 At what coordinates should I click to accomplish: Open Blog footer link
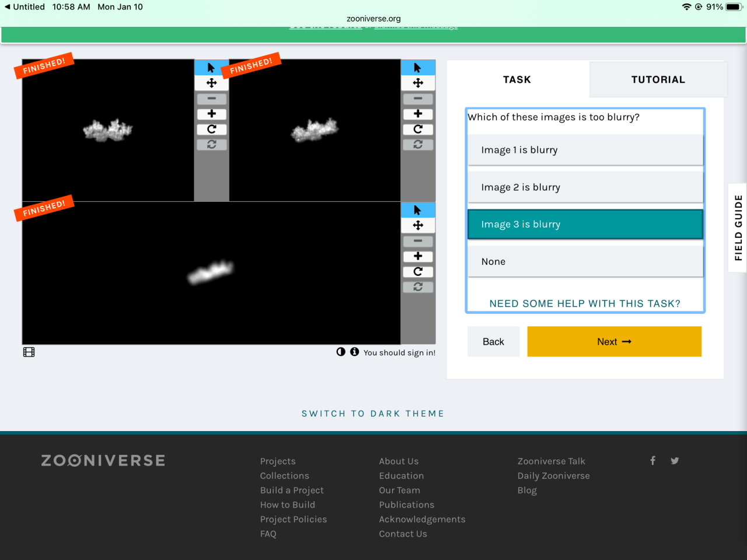[x=527, y=491]
